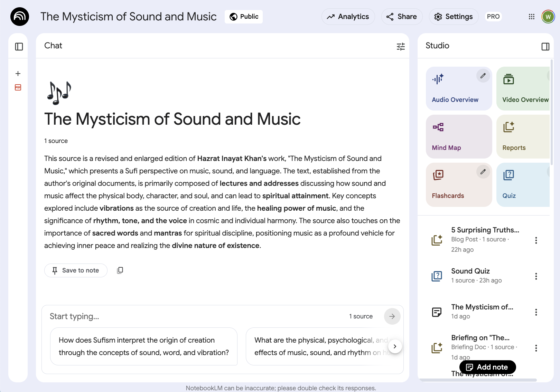Open options for 5 Surprising Truths
The image size is (560, 392).
pos(536,240)
